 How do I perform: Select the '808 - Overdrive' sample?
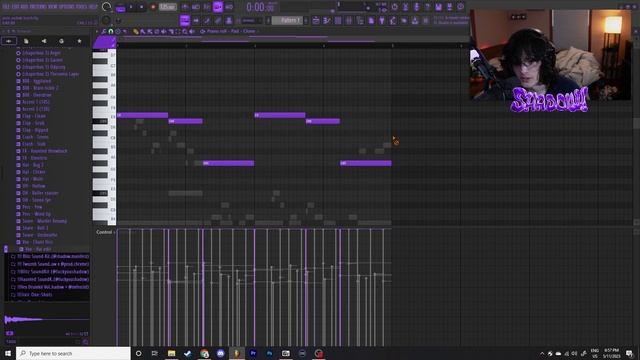[37, 95]
